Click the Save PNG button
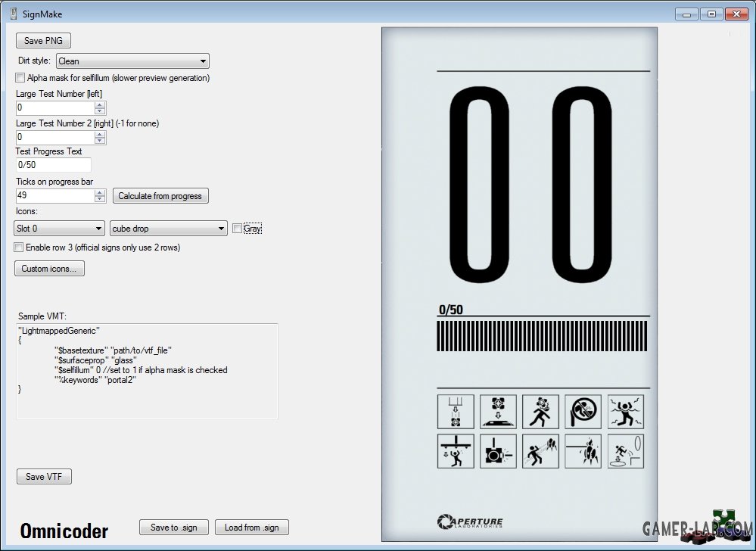This screenshot has width=756, height=551. (43, 41)
